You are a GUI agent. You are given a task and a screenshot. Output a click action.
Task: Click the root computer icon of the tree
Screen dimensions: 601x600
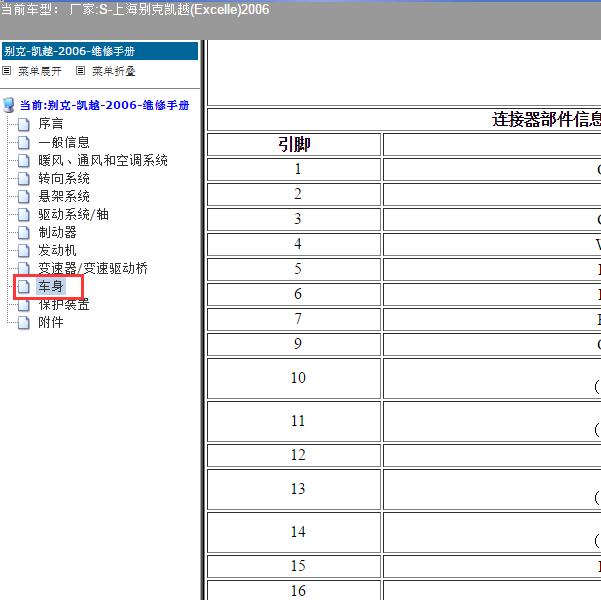tap(8, 105)
